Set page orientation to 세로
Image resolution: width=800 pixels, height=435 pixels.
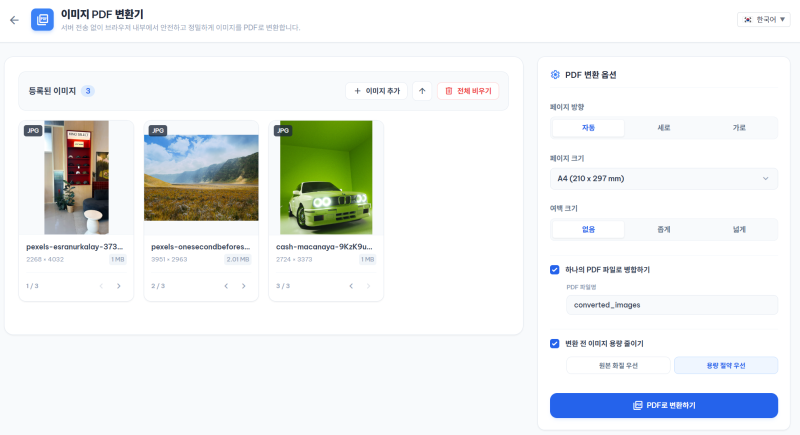point(664,128)
